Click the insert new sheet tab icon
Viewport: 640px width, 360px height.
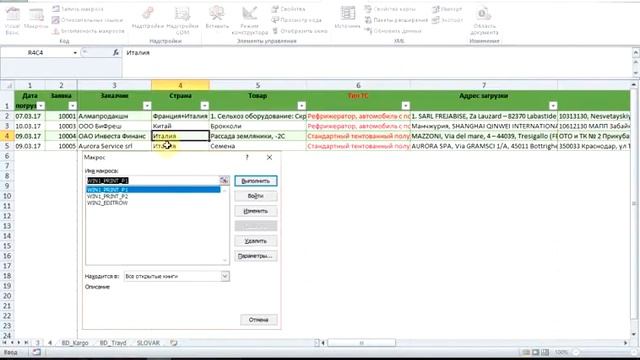tap(174, 343)
